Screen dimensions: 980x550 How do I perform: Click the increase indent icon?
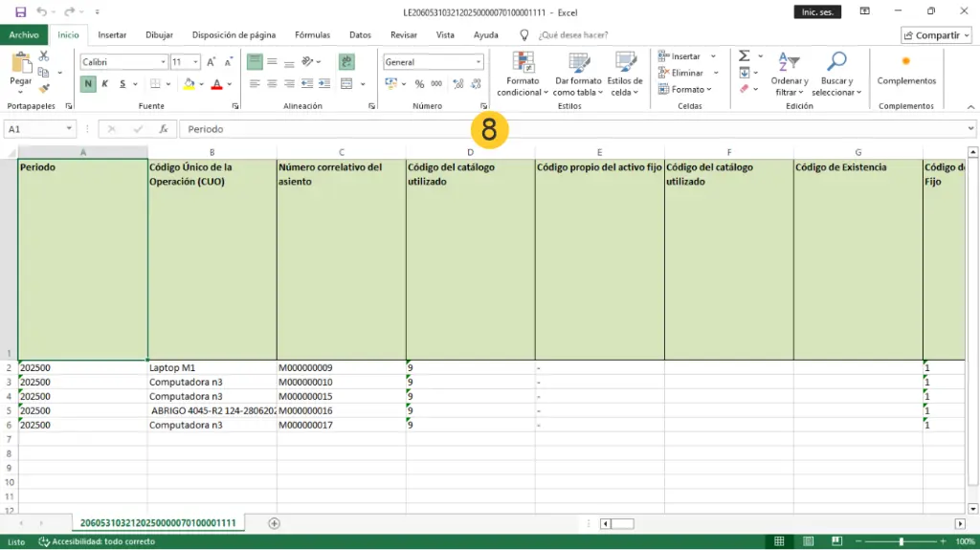[x=324, y=84]
